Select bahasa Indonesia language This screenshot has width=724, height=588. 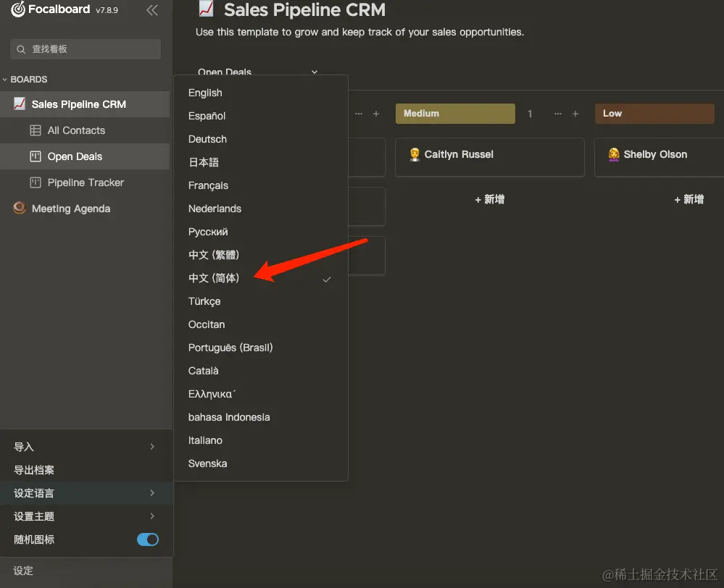pyautogui.click(x=261, y=417)
